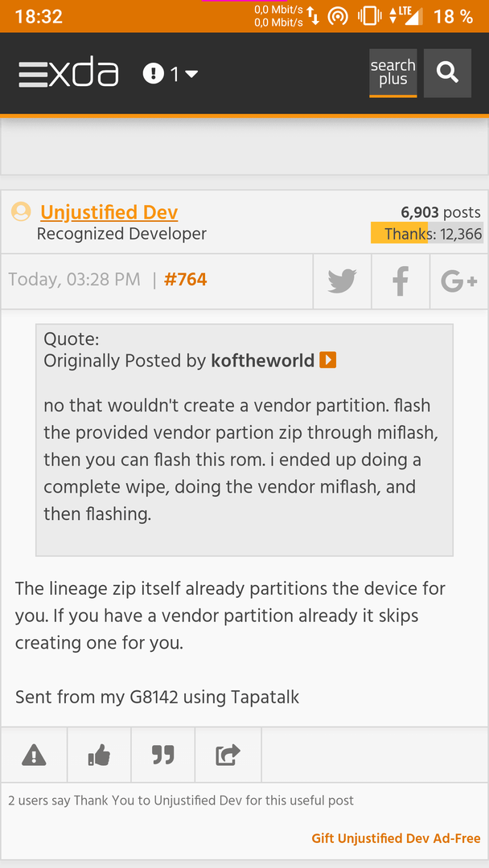Screen dimensions: 489x868
Task: Open notification alert counter showing 1
Action: point(161,74)
